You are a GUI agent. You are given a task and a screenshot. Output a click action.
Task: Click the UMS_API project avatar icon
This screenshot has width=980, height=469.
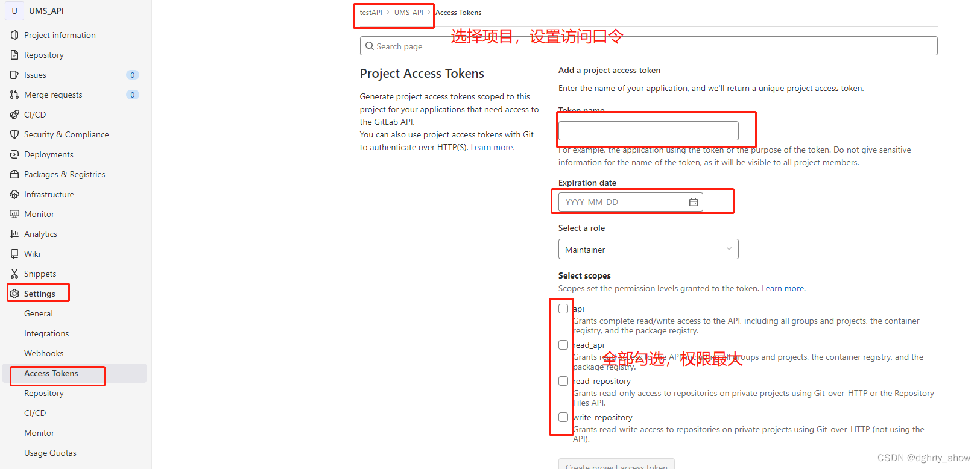[x=14, y=11]
